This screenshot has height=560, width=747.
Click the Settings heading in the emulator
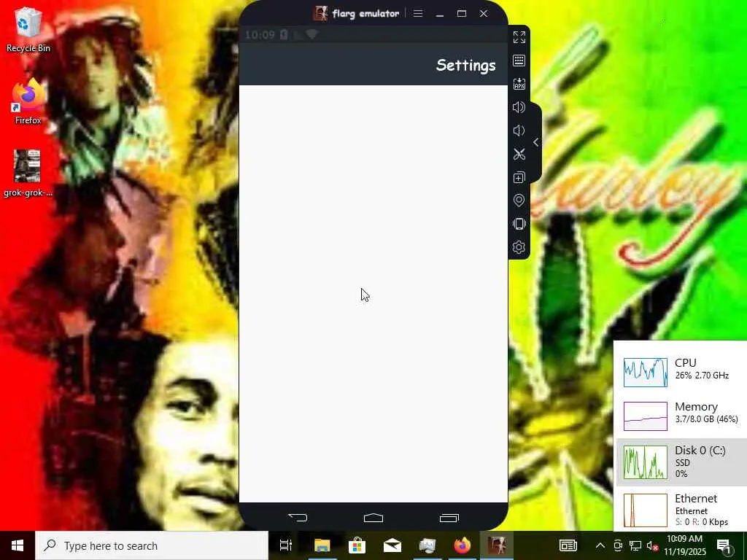(x=465, y=65)
